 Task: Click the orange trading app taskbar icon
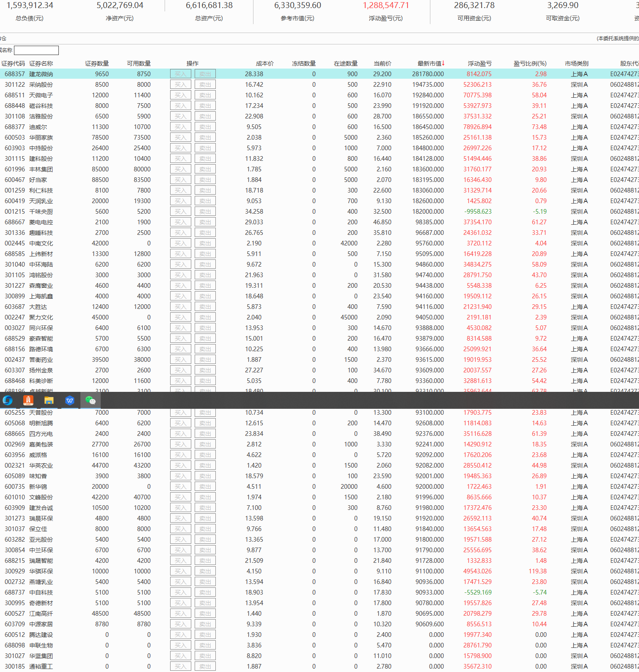tap(28, 400)
